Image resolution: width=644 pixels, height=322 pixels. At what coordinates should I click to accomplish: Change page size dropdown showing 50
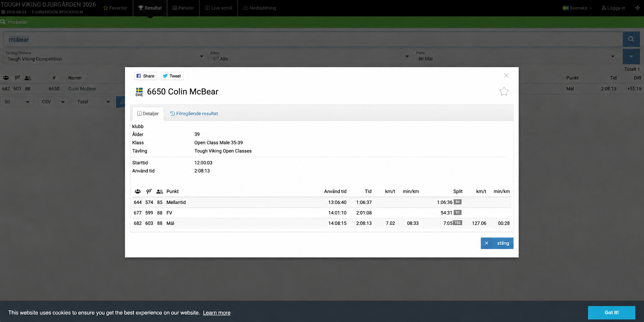17,102
